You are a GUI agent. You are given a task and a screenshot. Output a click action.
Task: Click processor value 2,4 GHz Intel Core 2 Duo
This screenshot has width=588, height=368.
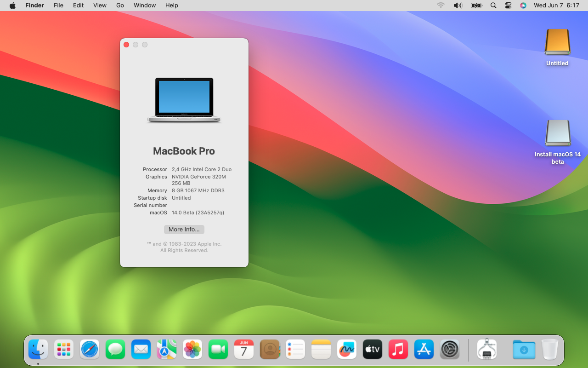[202, 169]
